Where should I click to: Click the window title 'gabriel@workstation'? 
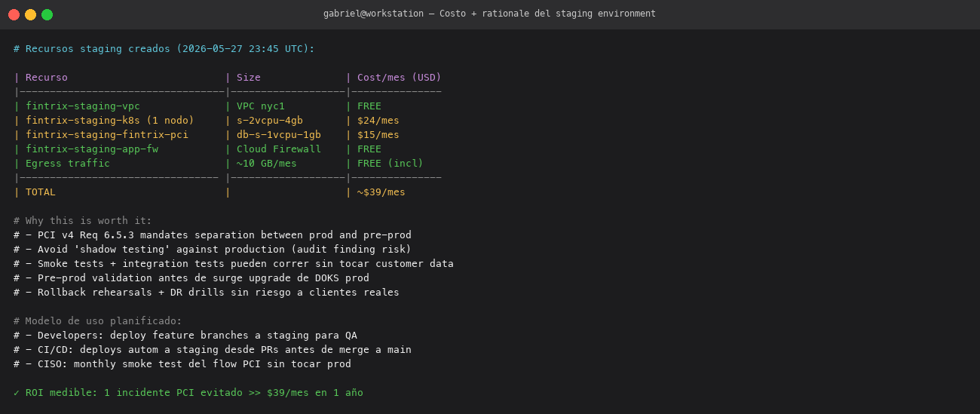coord(375,14)
